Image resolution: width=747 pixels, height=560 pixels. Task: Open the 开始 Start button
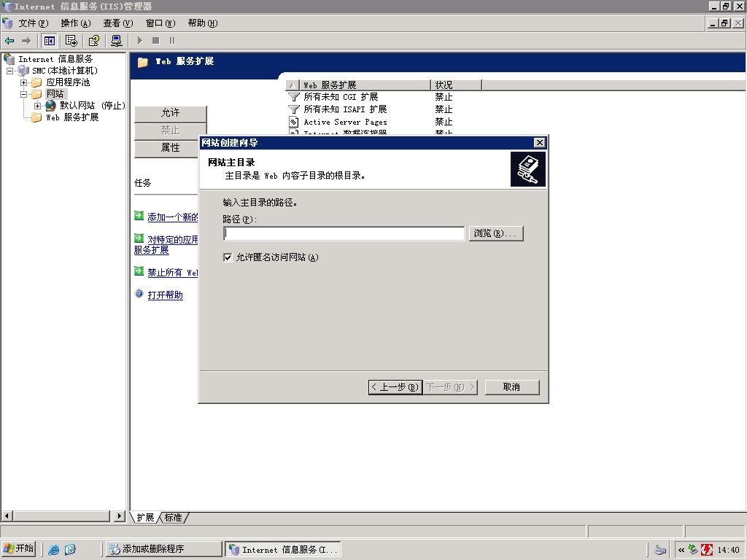pyautogui.click(x=18, y=549)
